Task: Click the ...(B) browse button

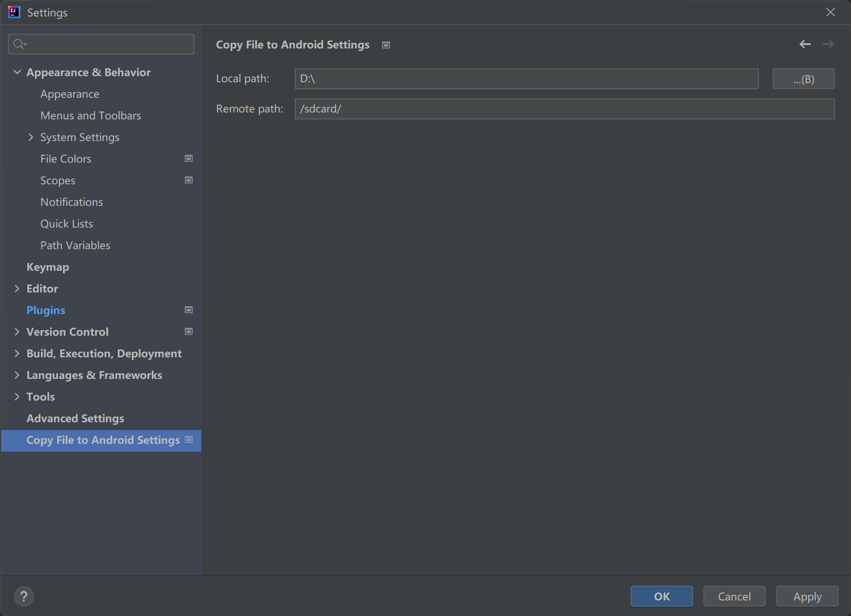Action: coord(803,79)
